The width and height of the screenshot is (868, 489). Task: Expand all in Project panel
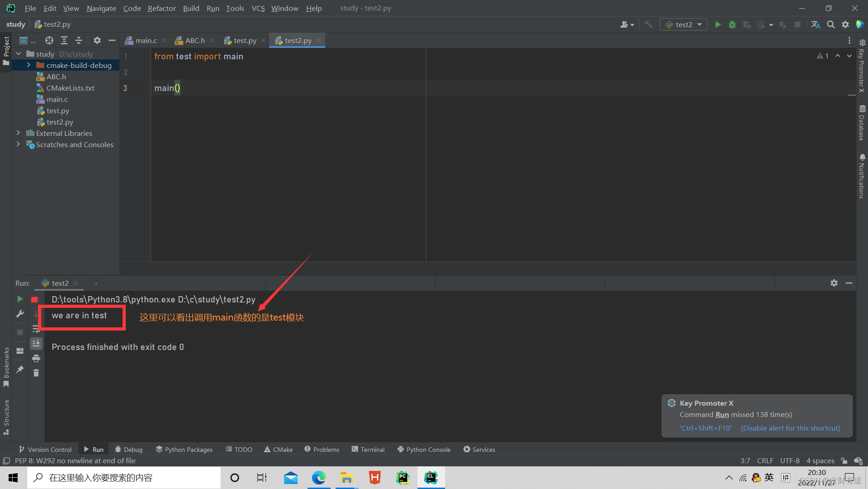64,40
